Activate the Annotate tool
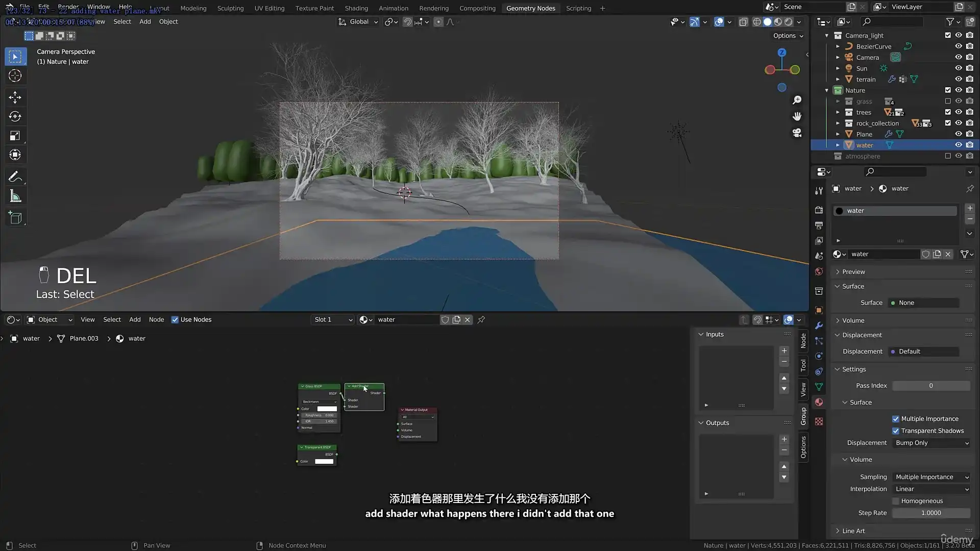 pyautogui.click(x=15, y=177)
